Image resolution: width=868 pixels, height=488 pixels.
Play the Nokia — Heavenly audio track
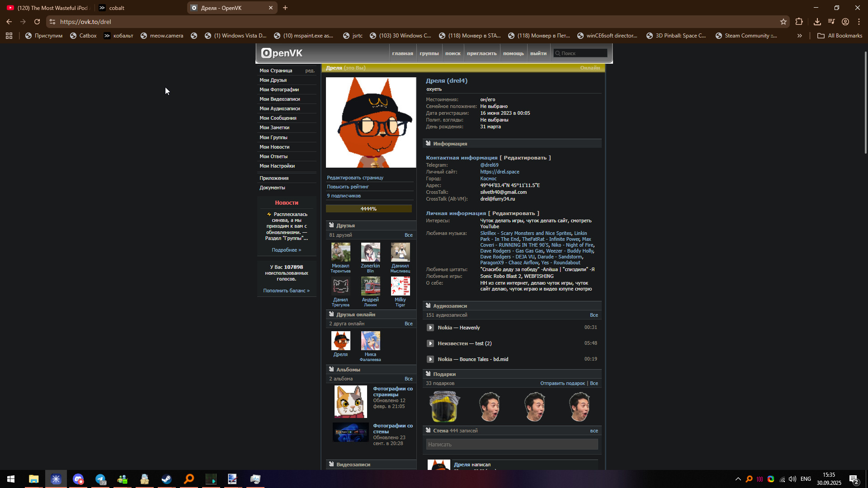(x=430, y=328)
